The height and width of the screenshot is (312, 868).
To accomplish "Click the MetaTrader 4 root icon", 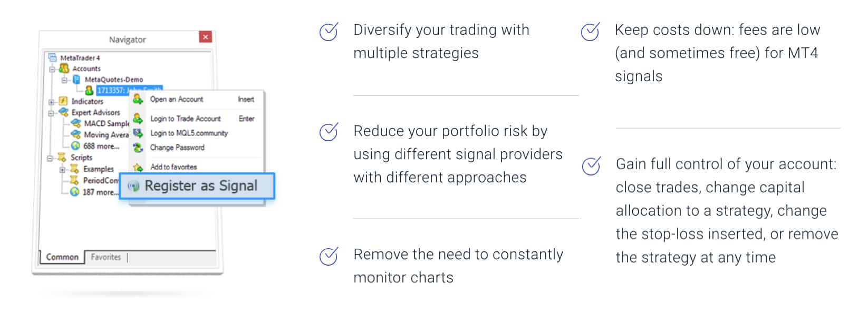I will (x=52, y=57).
